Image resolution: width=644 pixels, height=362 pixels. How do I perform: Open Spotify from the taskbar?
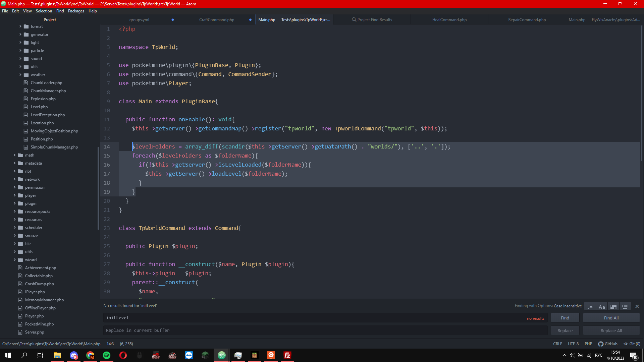(107, 355)
